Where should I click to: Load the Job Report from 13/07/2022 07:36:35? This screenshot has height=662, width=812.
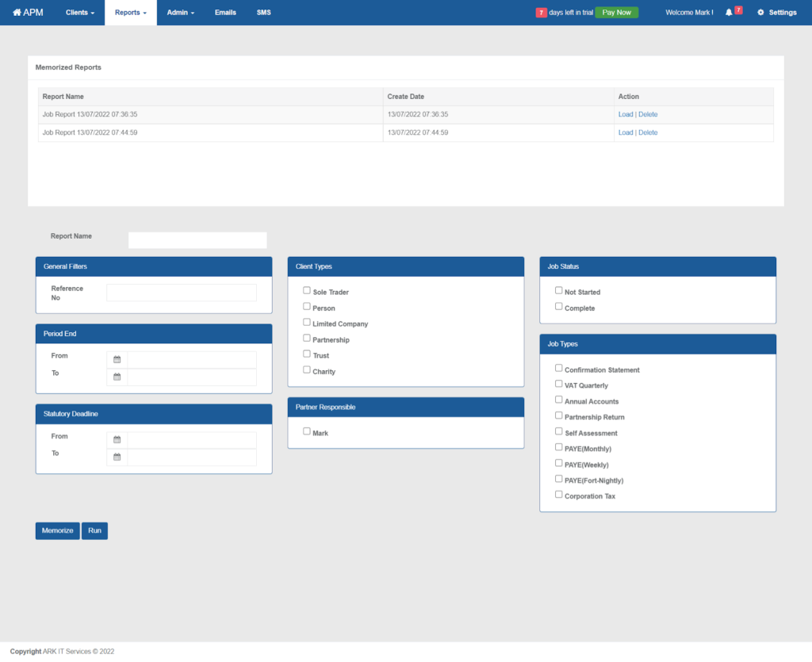(x=626, y=113)
